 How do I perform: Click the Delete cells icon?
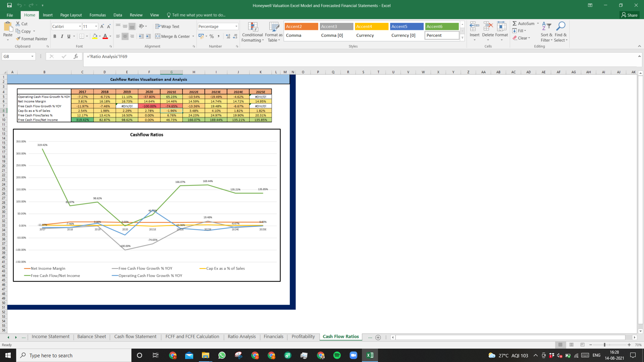point(488,26)
